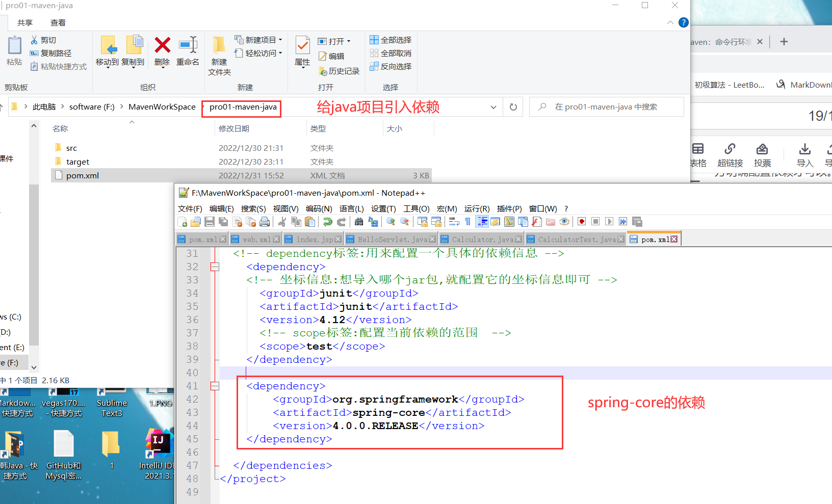Viewport: 832px width, 504px height.
Task: Click the Playback macro icon
Action: (x=609, y=222)
